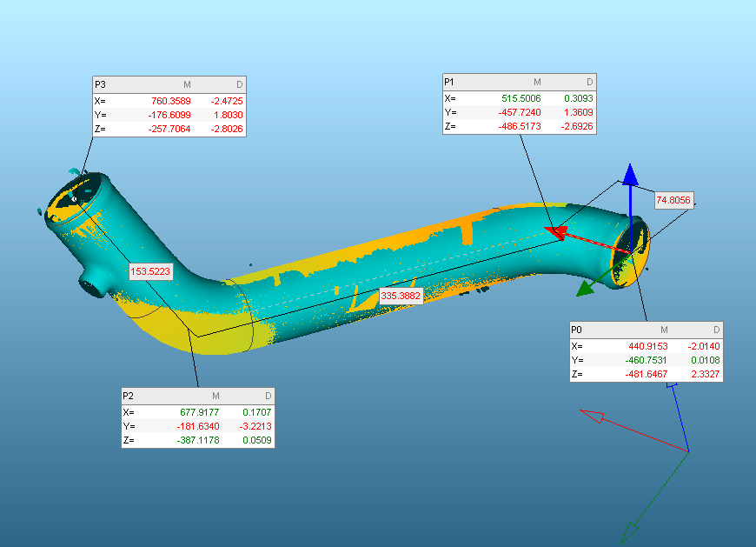Image resolution: width=756 pixels, height=547 pixels.
Task: Click the left flange opening of the pipe
Action: pyautogui.click(x=72, y=198)
